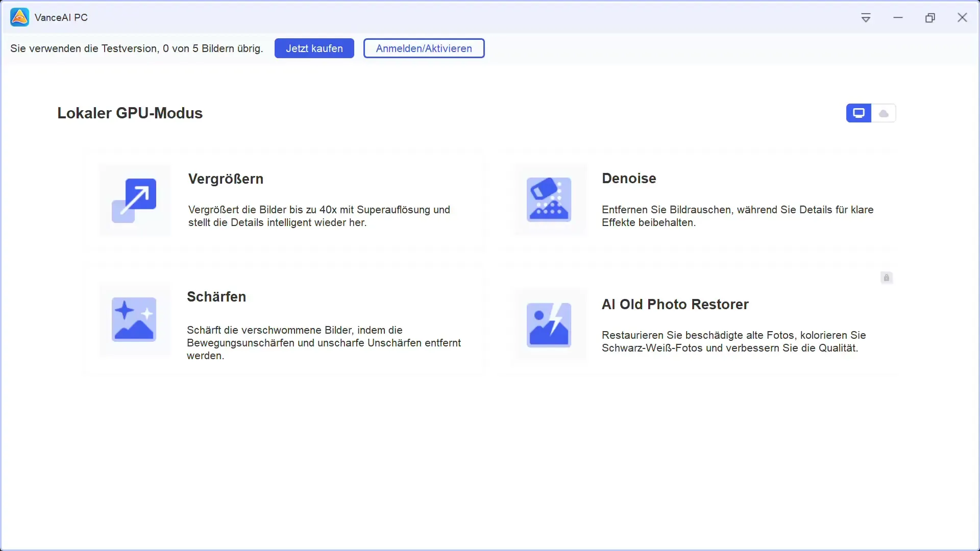980x551 pixels.
Task: Click the lock icon above Old Photo Restorer
Action: click(887, 278)
